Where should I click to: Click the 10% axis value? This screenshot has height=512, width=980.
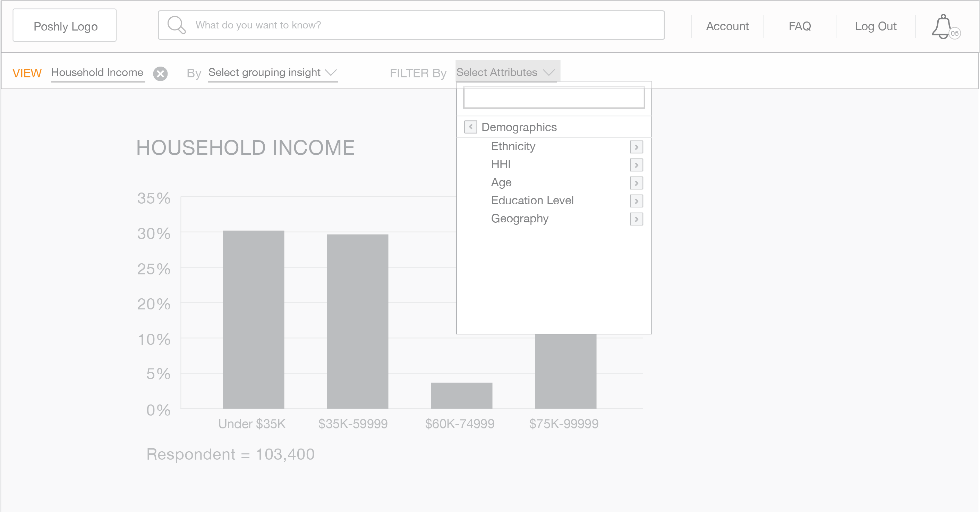(154, 339)
